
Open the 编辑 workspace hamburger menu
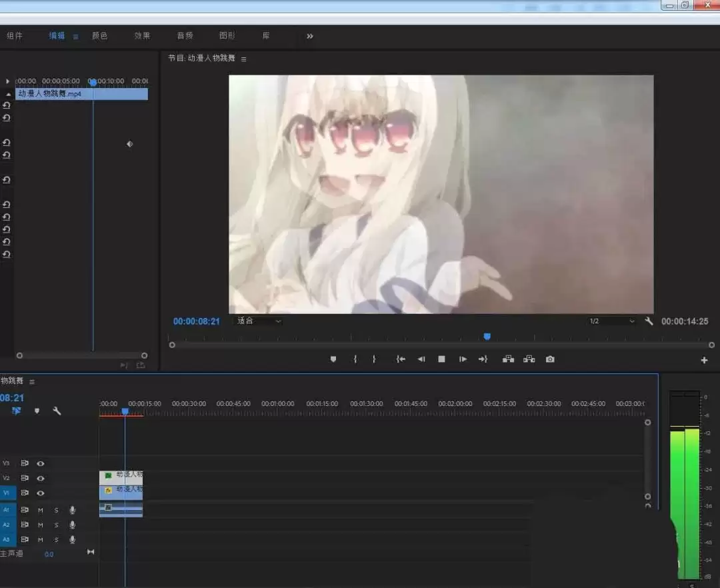pos(75,37)
